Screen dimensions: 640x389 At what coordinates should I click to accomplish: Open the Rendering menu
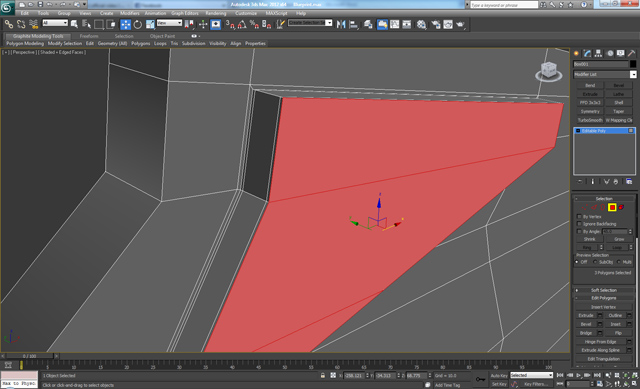click(216, 13)
